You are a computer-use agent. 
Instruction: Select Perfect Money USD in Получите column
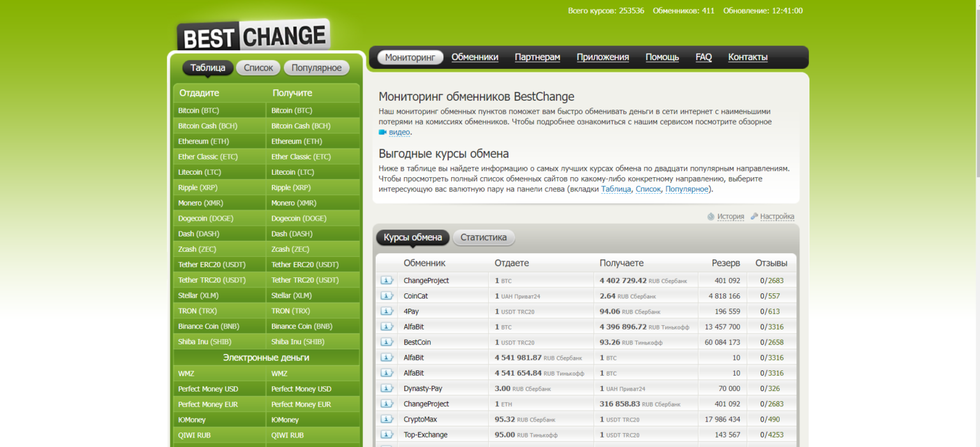pyautogui.click(x=313, y=389)
